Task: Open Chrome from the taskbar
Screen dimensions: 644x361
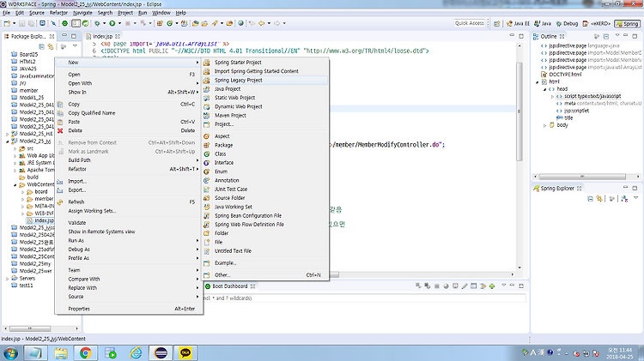Action: pyautogui.click(x=85, y=352)
